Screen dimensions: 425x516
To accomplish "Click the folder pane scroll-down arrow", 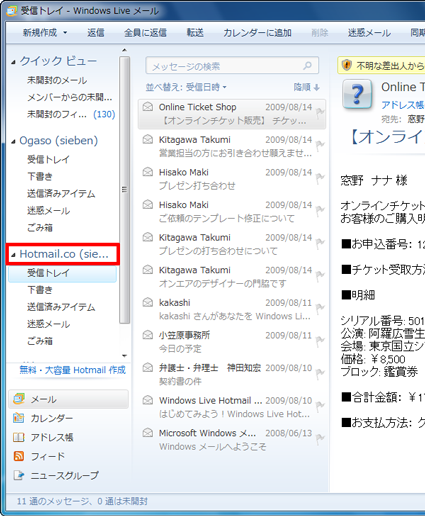I will pyautogui.click(x=124, y=356).
